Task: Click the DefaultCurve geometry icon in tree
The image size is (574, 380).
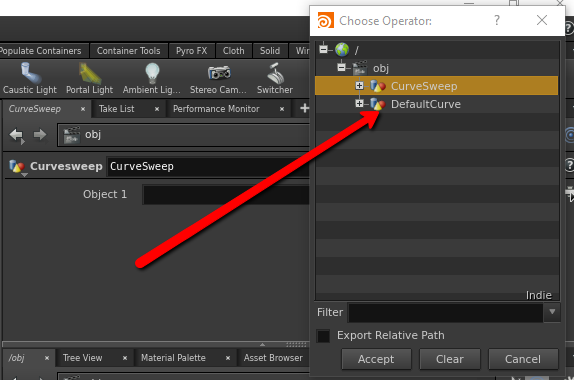Action: click(378, 104)
